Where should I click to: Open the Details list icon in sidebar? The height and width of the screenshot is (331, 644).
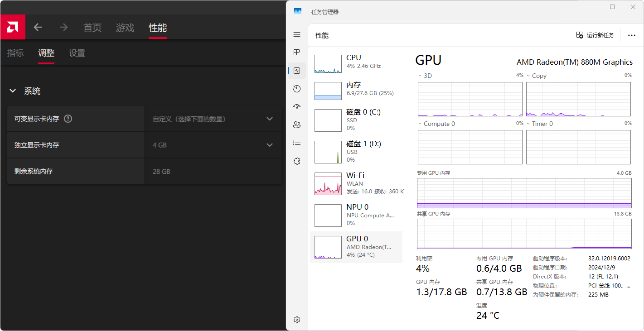(x=297, y=143)
